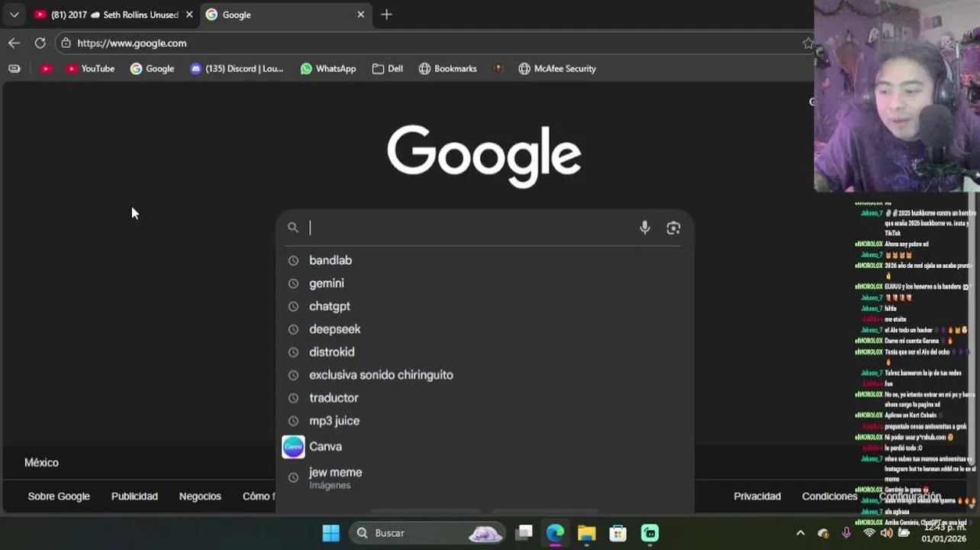
Task: Open Microsoft Edge from the taskbar
Action: point(555,533)
